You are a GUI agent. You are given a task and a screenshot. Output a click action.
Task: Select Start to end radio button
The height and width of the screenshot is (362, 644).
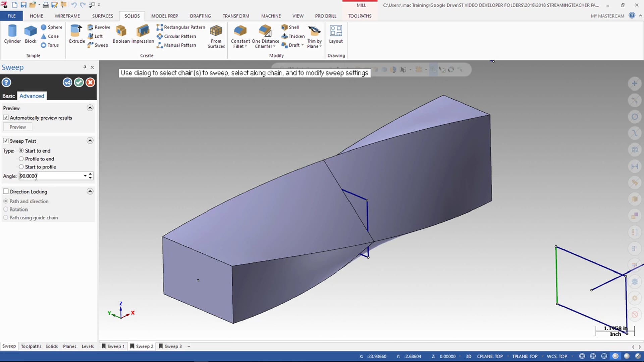(x=21, y=150)
